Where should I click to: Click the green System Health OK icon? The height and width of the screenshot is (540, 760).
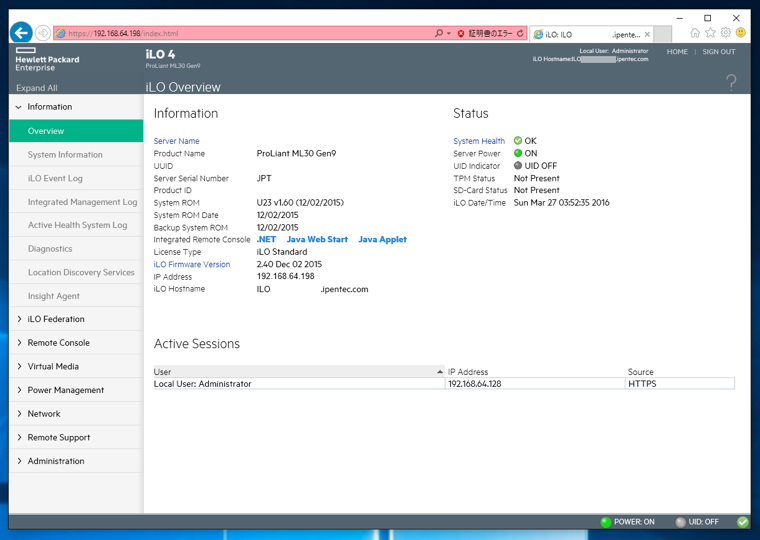coord(518,141)
